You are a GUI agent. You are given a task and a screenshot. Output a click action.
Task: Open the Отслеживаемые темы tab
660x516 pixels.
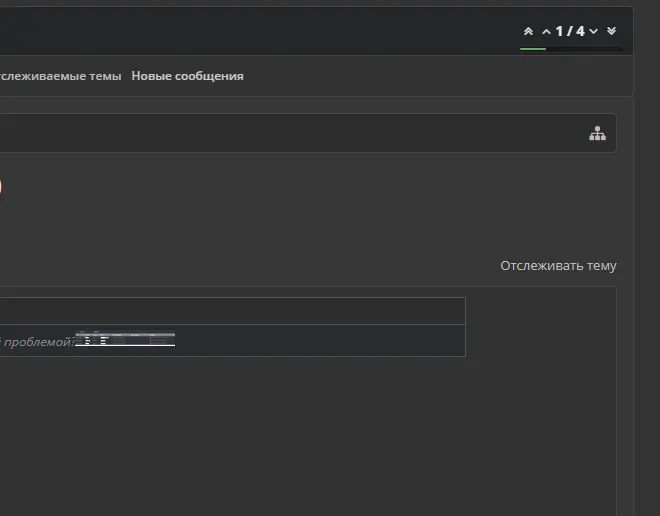61,76
